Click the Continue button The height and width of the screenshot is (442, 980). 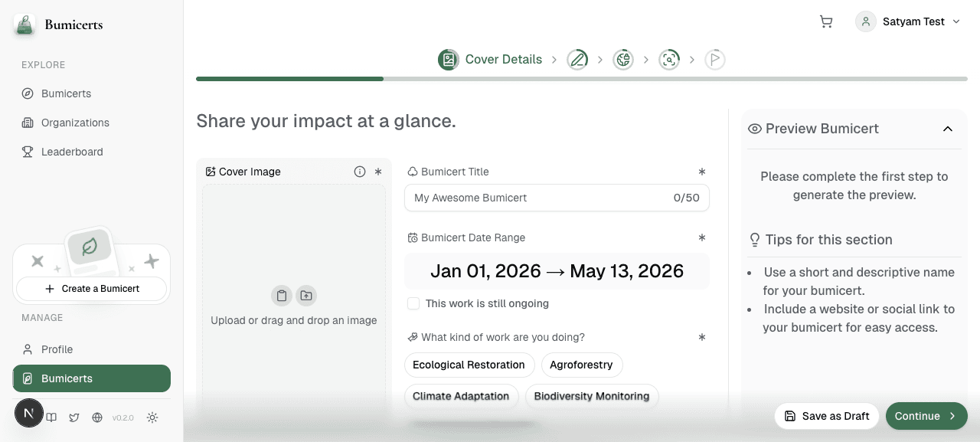pyautogui.click(x=926, y=416)
